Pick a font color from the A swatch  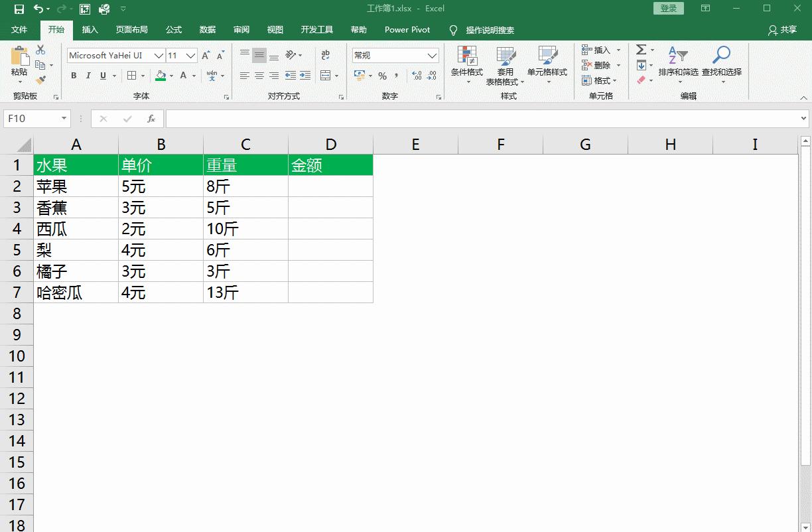(183, 76)
